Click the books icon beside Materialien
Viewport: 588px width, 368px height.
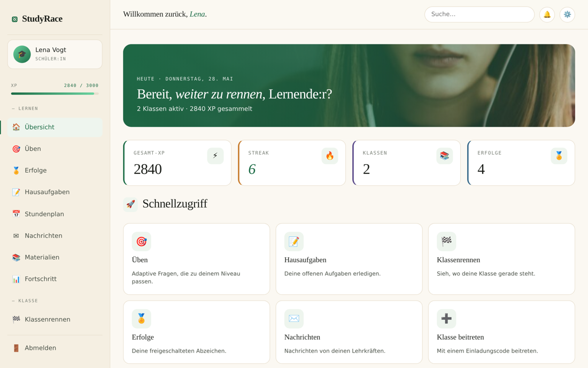(16, 257)
